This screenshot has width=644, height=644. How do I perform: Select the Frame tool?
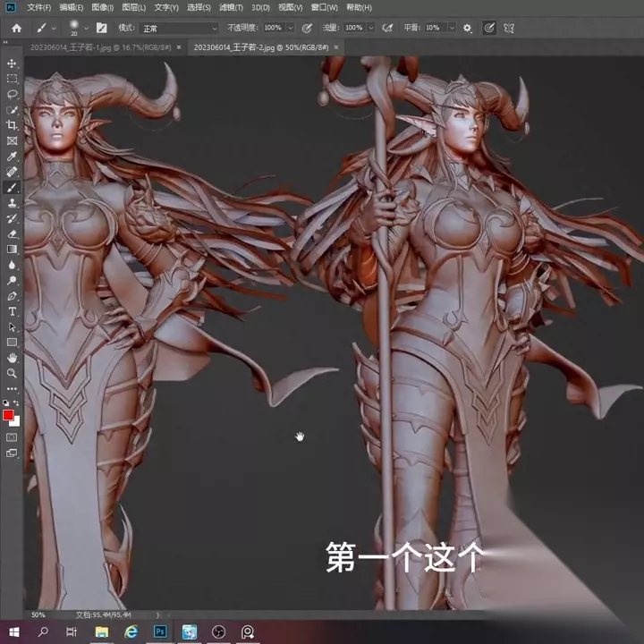[12, 141]
